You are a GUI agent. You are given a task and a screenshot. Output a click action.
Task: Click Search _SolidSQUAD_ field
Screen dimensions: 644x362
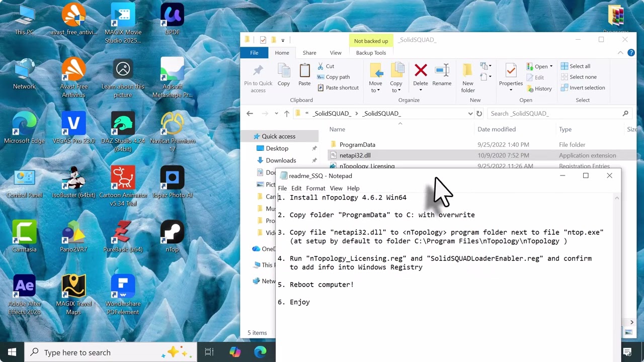point(560,114)
